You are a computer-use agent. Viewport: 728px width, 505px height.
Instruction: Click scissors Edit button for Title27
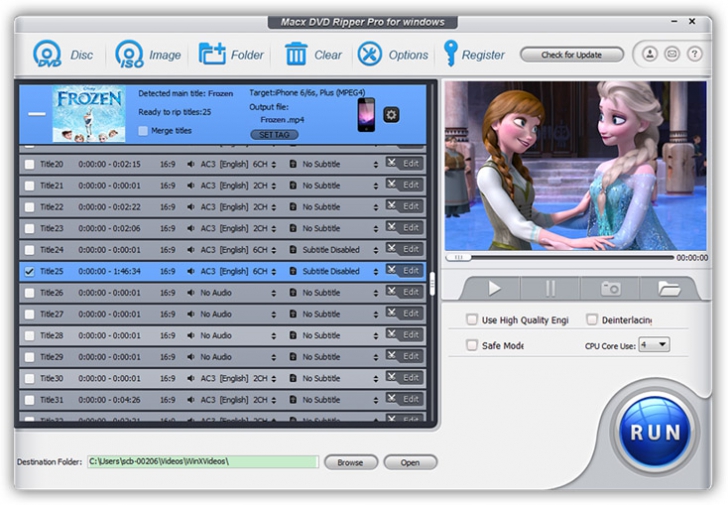coord(405,313)
